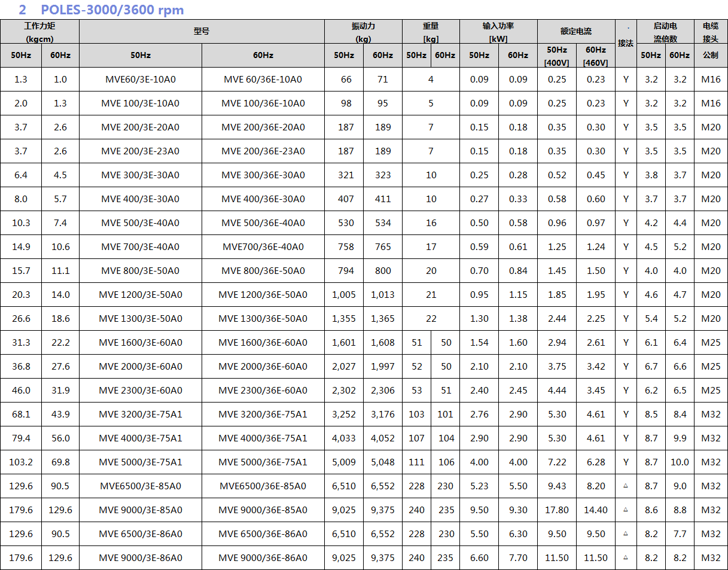Select the 额定电流 header cell
728x570 pixels.
(575, 32)
